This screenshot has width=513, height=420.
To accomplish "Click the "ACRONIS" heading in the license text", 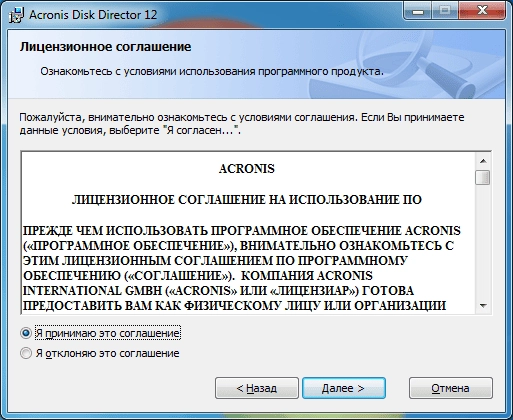I will tap(247, 169).
